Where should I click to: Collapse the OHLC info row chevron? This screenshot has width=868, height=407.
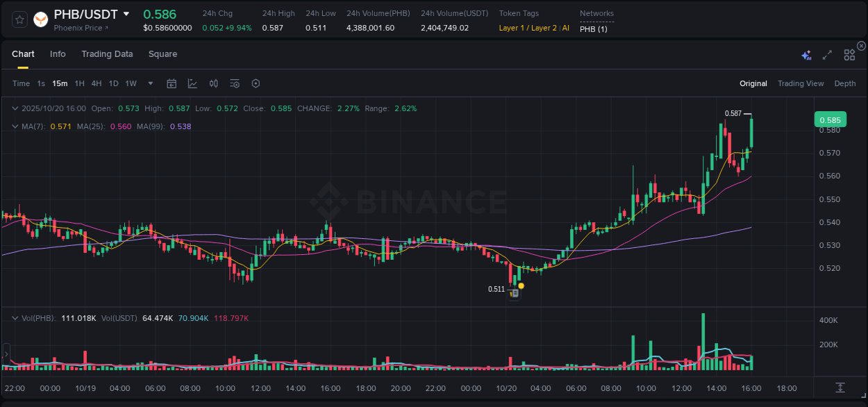click(x=15, y=108)
